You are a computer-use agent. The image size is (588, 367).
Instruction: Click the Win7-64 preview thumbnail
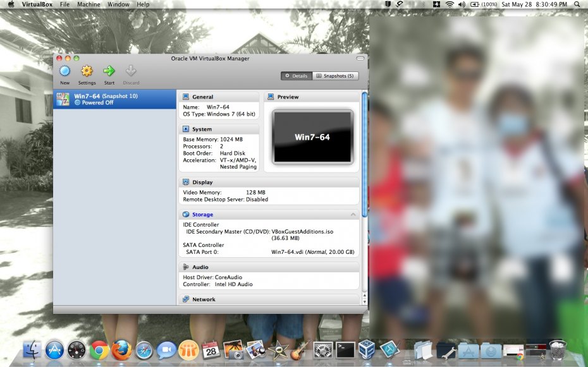point(312,136)
